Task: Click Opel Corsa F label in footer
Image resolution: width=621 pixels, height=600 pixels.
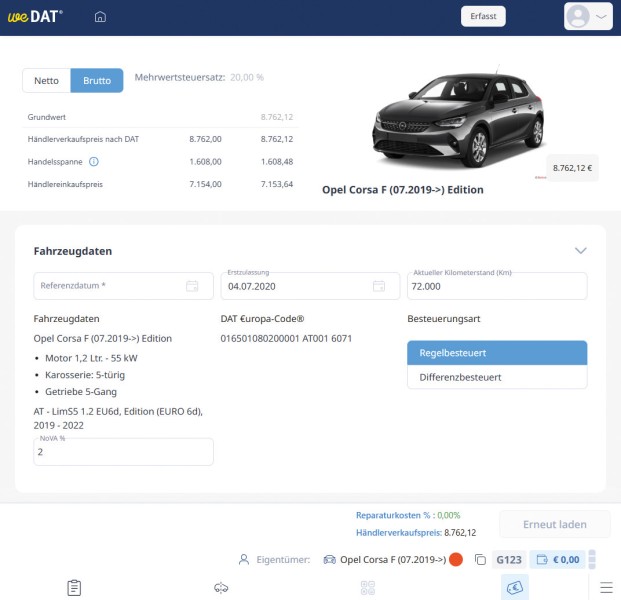Action: tap(393, 560)
